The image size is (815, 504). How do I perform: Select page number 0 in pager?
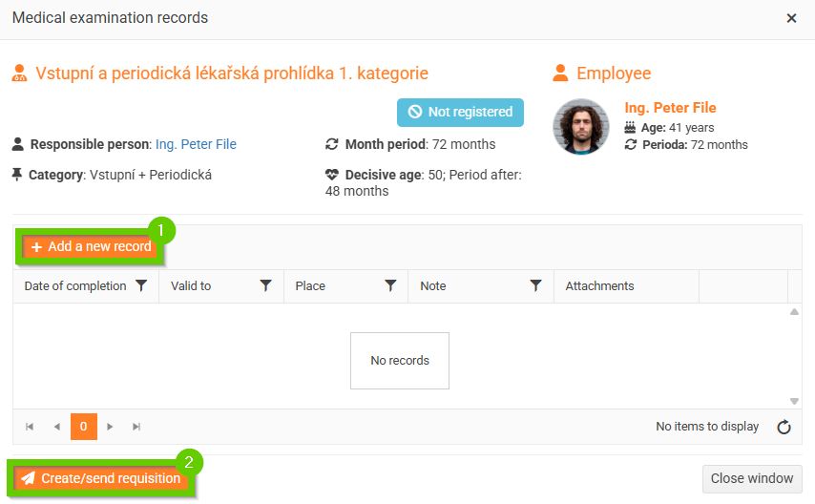pyautogui.click(x=83, y=427)
